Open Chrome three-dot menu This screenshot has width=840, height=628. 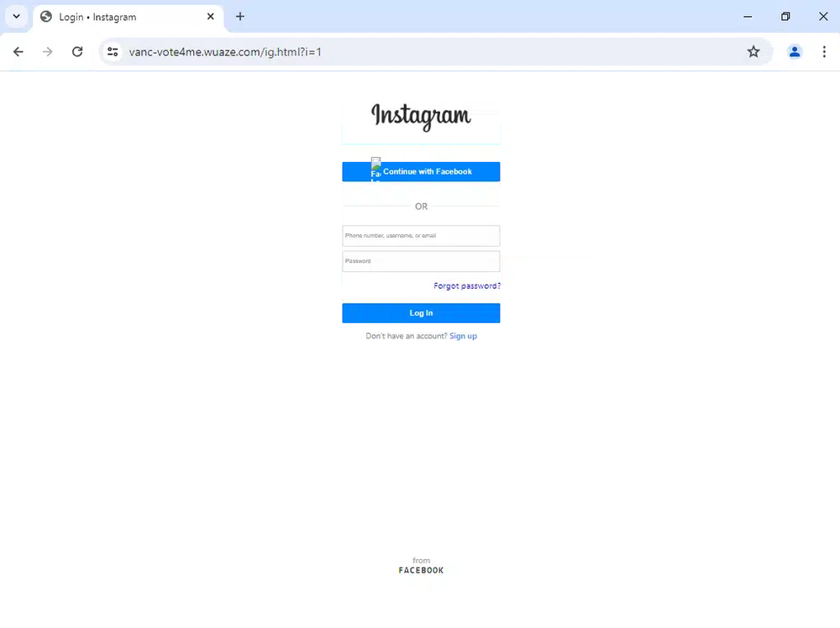[x=824, y=52]
